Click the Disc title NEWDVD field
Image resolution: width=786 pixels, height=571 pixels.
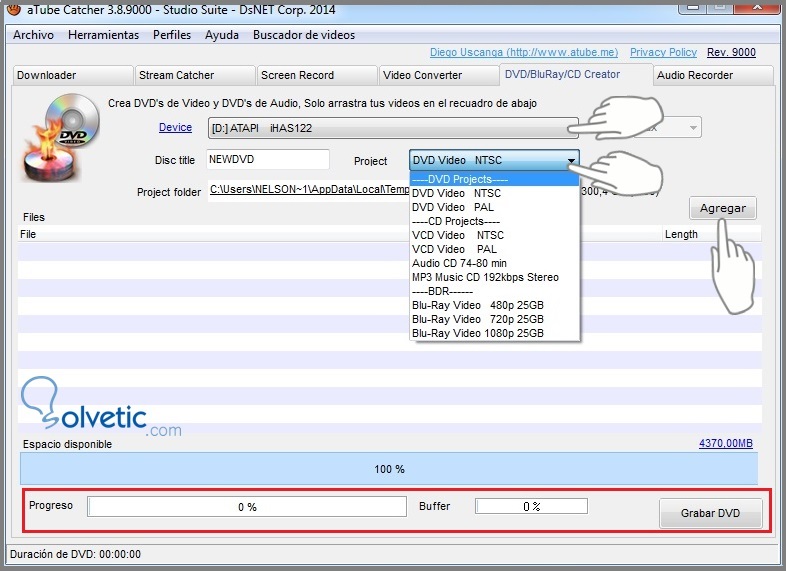tap(268, 159)
